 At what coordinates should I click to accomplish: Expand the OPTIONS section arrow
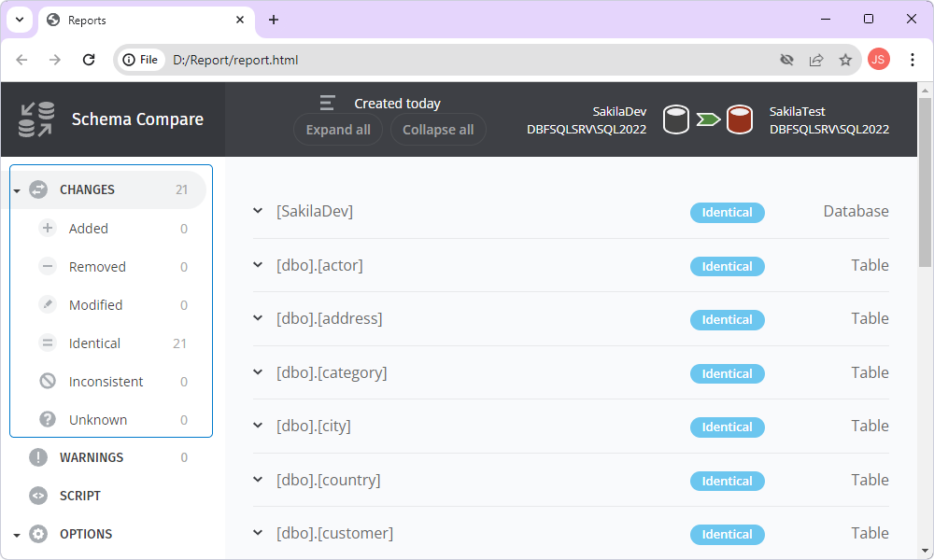[x=17, y=535]
